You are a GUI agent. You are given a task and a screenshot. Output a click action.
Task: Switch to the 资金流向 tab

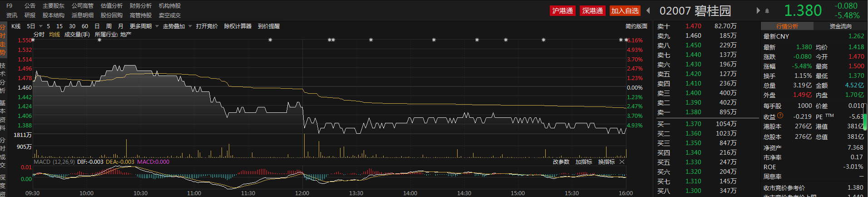point(840,26)
